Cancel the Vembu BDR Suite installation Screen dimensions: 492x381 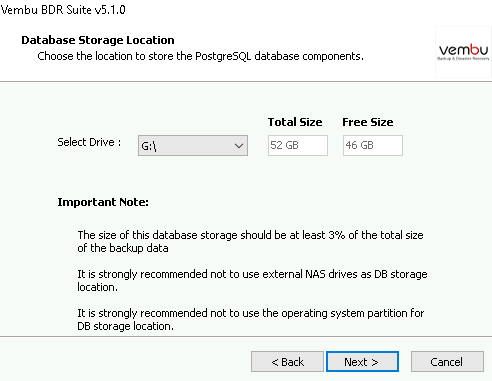coord(447,362)
